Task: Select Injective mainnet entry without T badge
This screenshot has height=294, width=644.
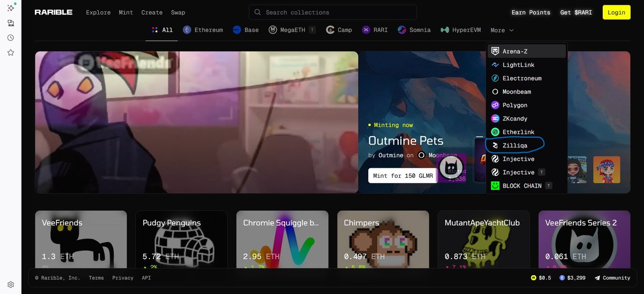Action: (x=526, y=159)
